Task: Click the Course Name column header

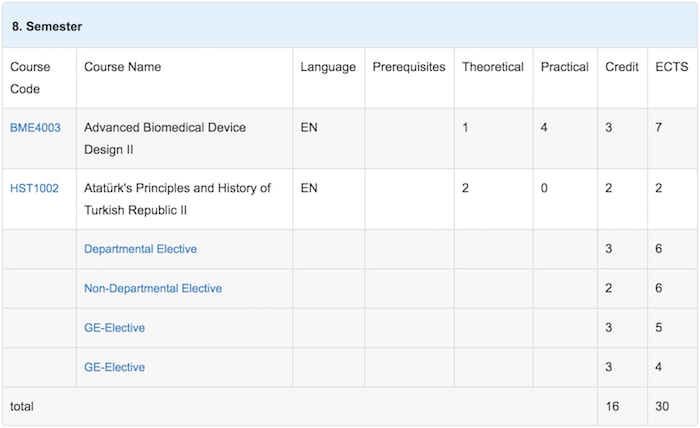Action: click(122, 67)
